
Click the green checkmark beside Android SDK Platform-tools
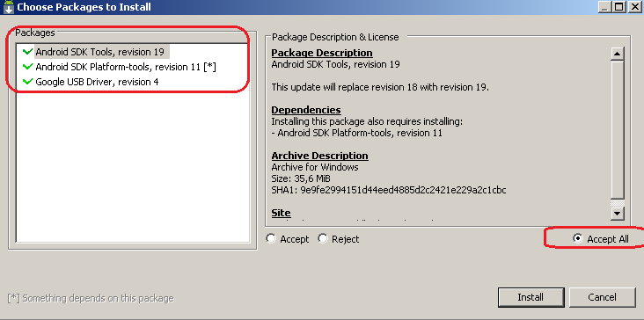pyautogui.click(x=27, y=67)
